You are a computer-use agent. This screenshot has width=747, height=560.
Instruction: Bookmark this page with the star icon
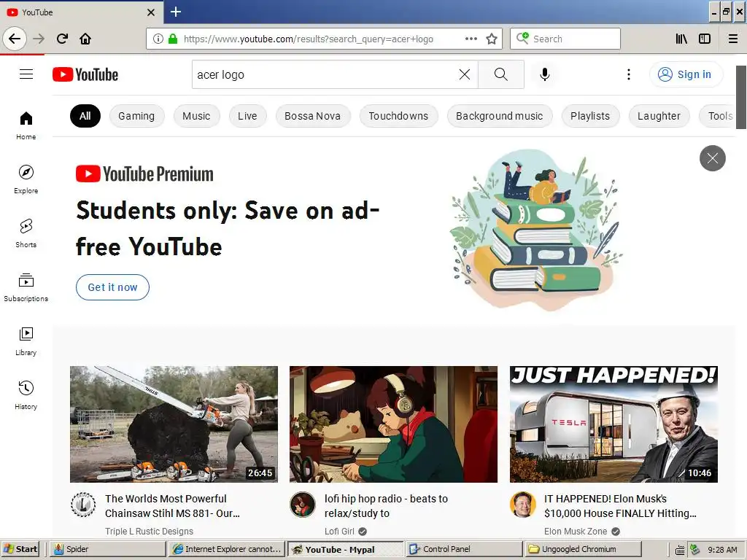492,39
